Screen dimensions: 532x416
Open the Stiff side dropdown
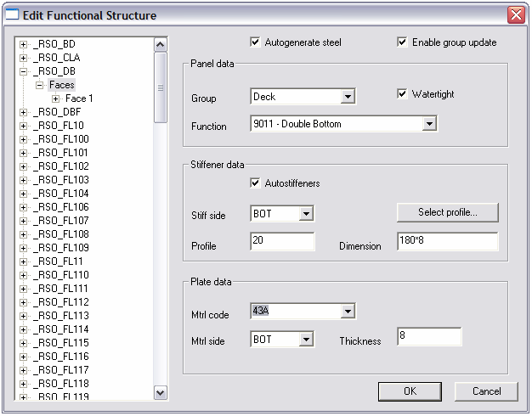306,214
